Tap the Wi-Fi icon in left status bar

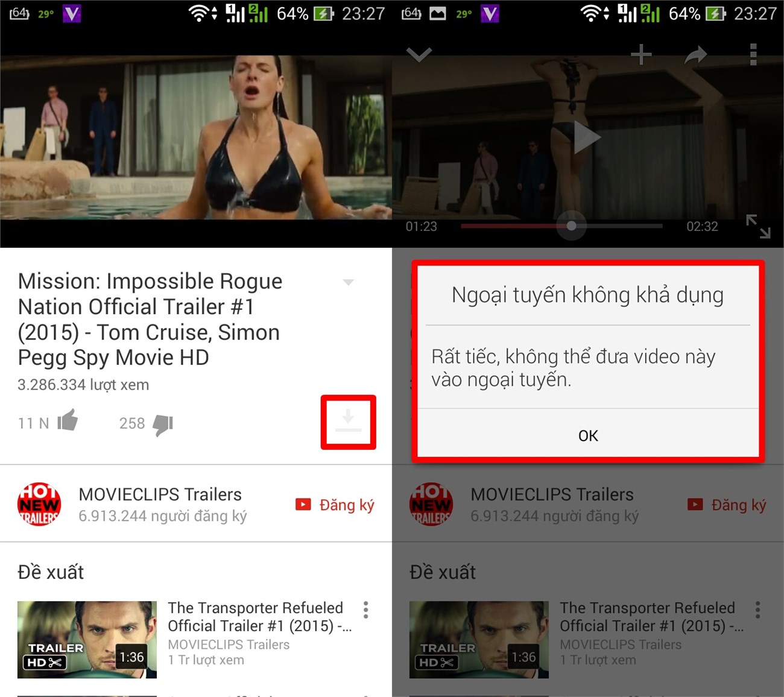(199, 13)
